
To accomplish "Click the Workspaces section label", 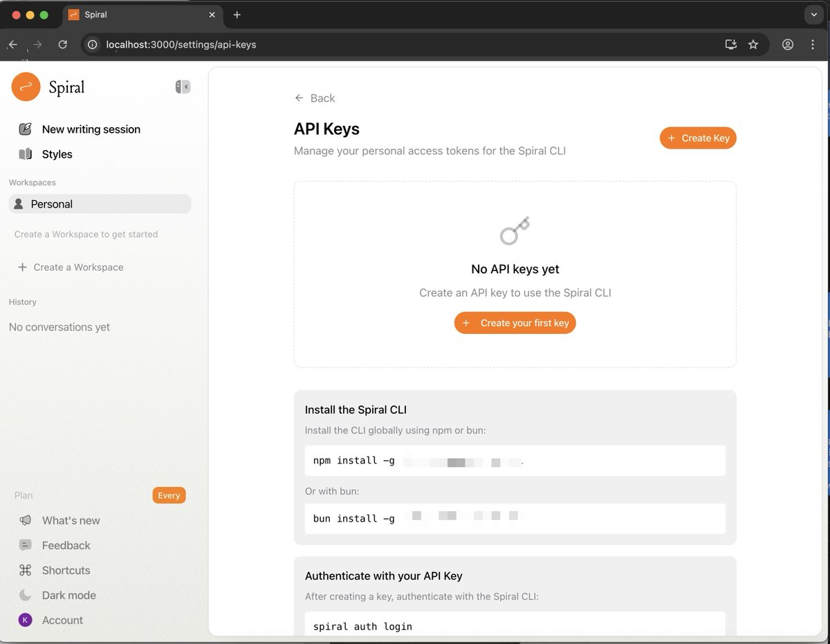I will pos(33,183).
